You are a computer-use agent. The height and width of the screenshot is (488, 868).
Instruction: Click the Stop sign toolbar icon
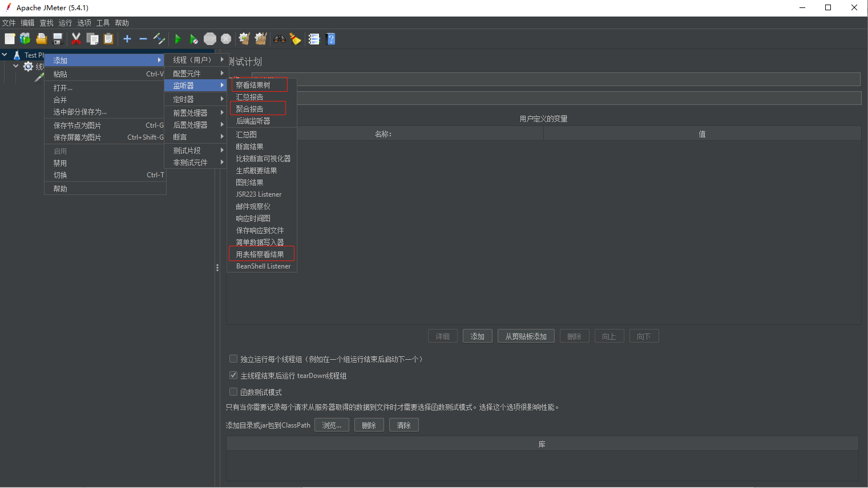point(210,39)
